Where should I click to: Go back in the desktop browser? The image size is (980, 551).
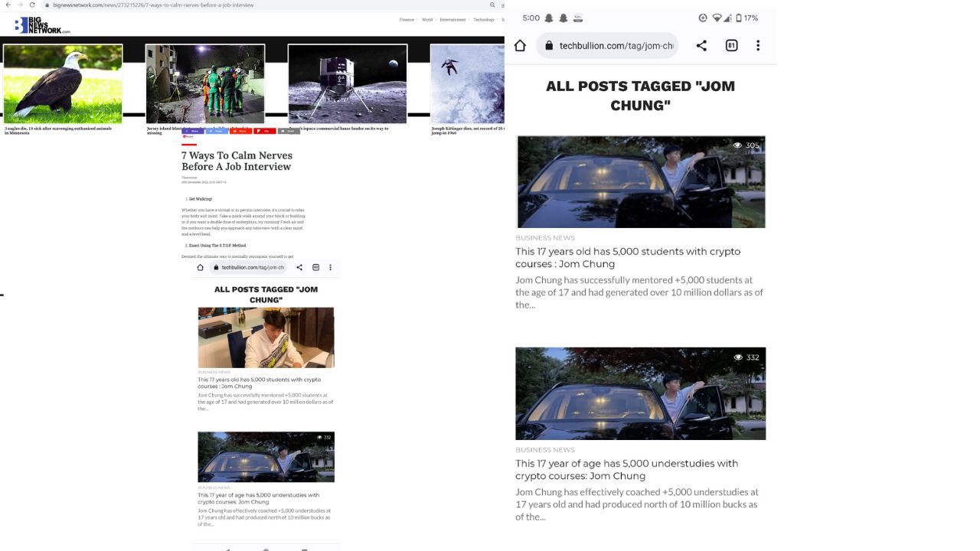[8, 5]
